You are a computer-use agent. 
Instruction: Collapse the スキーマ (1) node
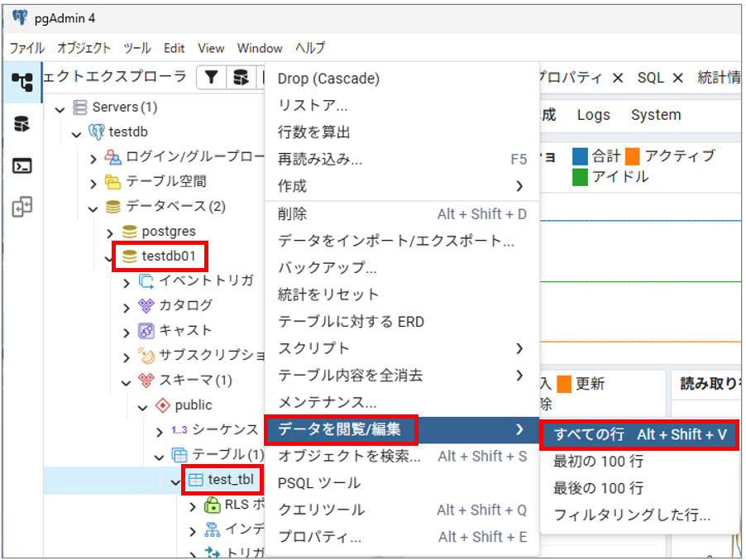click(x=126, y=382)
